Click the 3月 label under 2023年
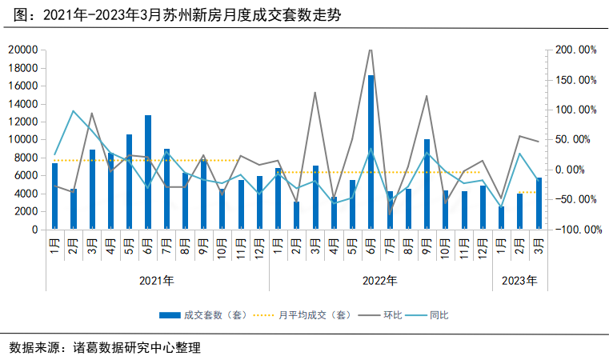609x364 pixels. click(539, 246)
